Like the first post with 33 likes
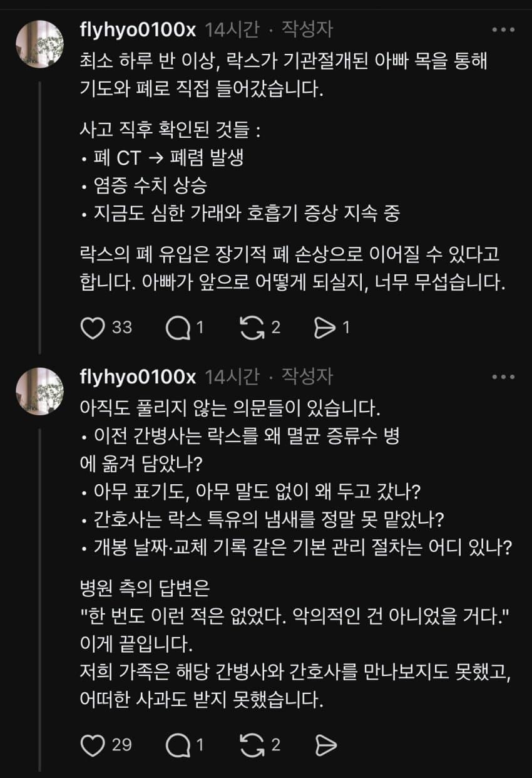 pos(93,328)
